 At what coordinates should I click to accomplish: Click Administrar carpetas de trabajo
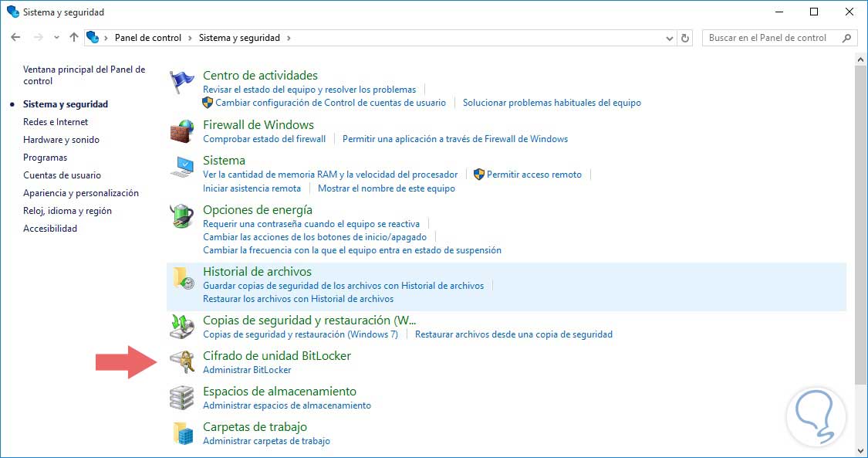click(266, 441)
